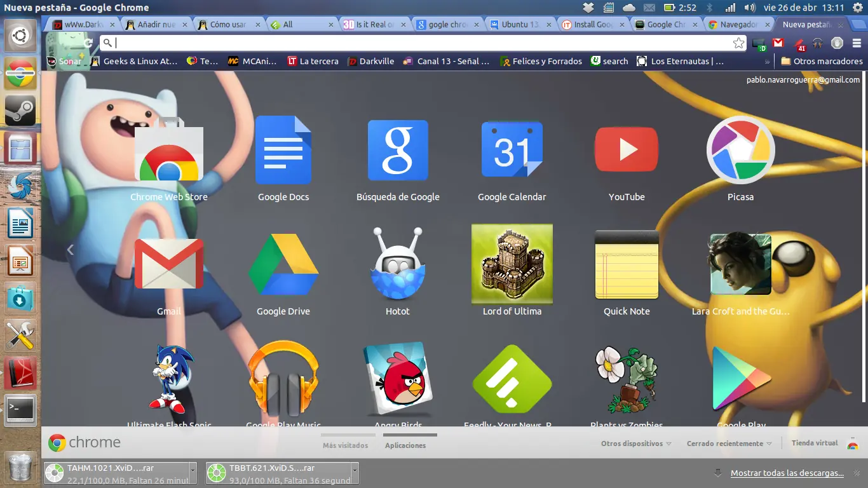
Task: Click the Gmail extension icon in toolbar
Action: click(778, 43)
